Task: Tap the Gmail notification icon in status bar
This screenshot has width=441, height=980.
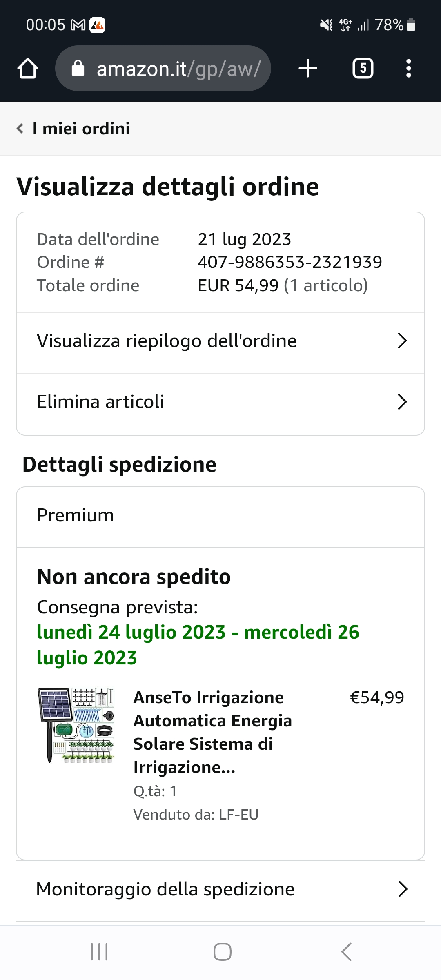Action: pyautogui.click(x=78, y=25)
